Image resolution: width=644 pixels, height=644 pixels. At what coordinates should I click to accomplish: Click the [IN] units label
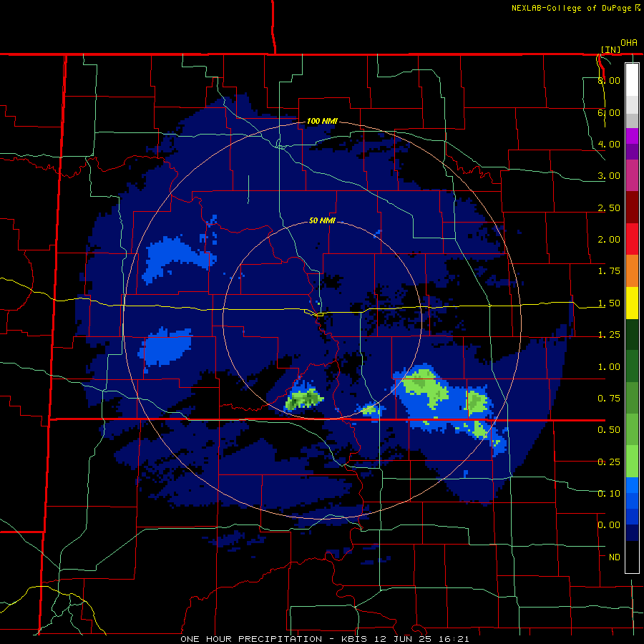point(611,49)
